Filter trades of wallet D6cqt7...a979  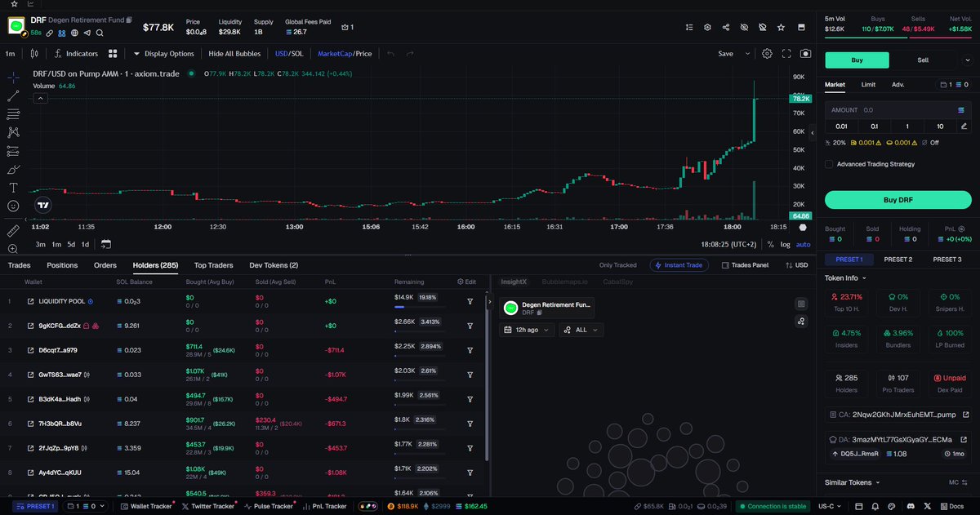pos(470,350)
